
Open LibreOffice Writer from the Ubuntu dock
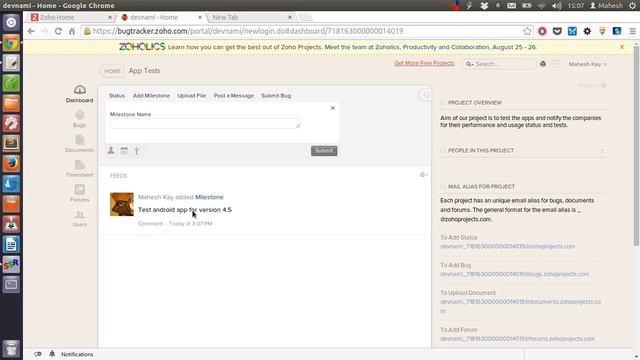[x=11, y=244]
